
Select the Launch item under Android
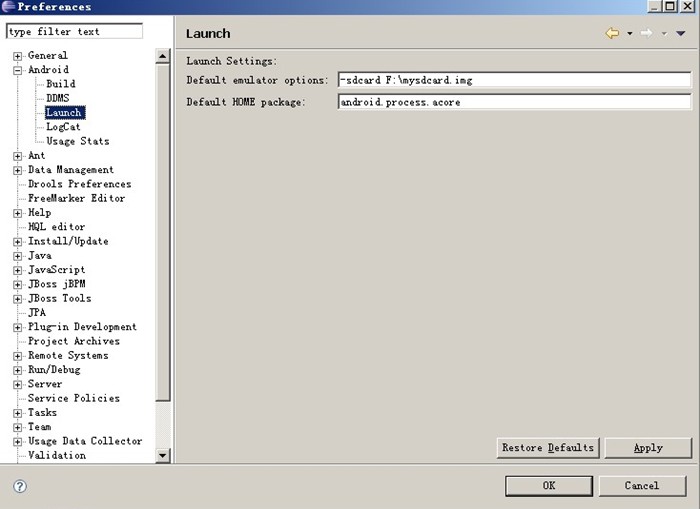[65, 112]
